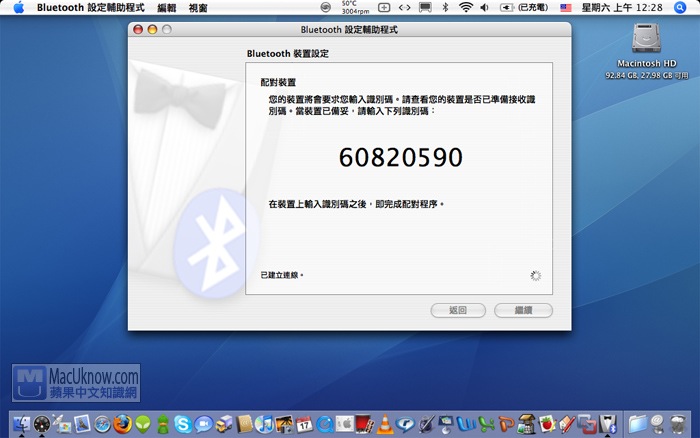Click the date and time in menu bar
Image resolution: width=700 pixels, height=438 pixels.
(622, 8)
